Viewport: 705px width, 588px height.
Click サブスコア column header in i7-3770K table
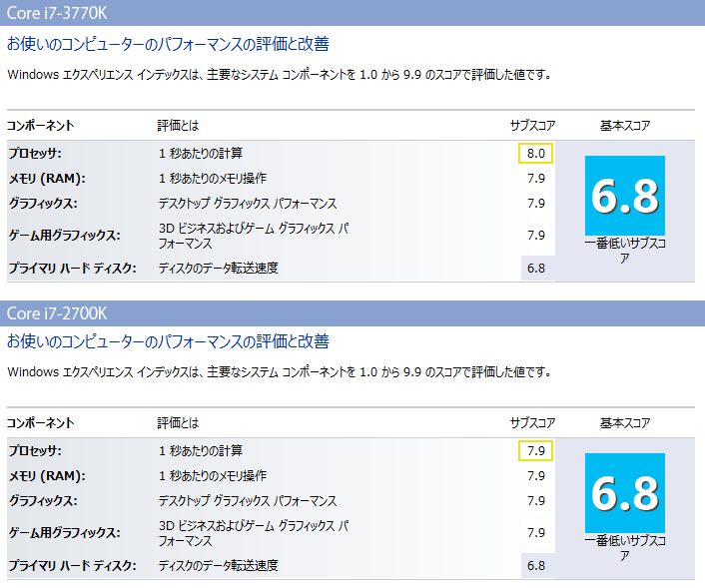(x=533, y=126)
